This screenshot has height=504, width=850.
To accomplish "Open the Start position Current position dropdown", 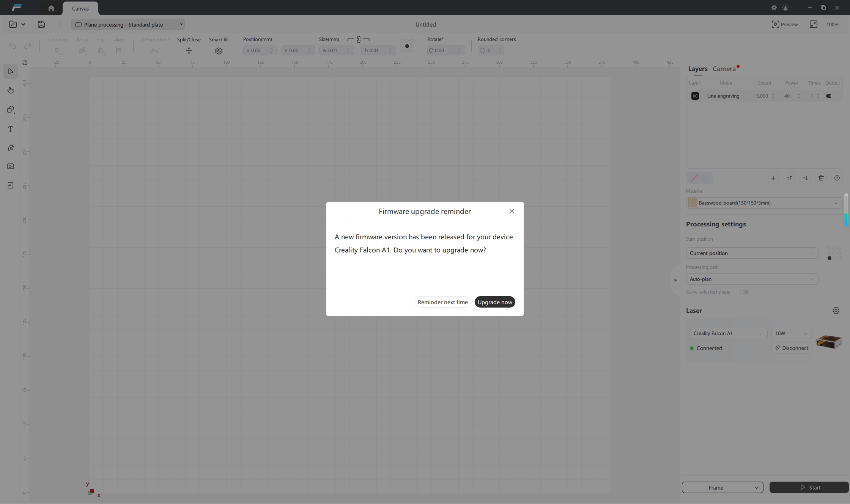I will coord(752,253).
